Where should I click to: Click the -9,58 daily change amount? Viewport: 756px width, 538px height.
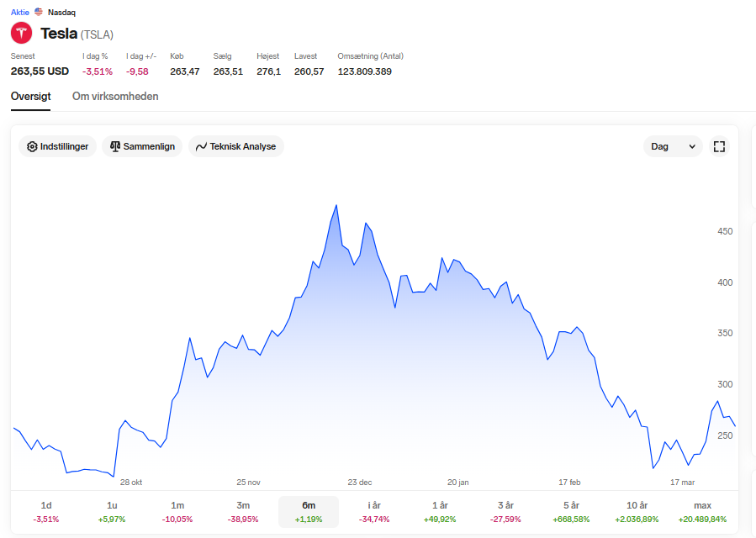pos(137,71)
